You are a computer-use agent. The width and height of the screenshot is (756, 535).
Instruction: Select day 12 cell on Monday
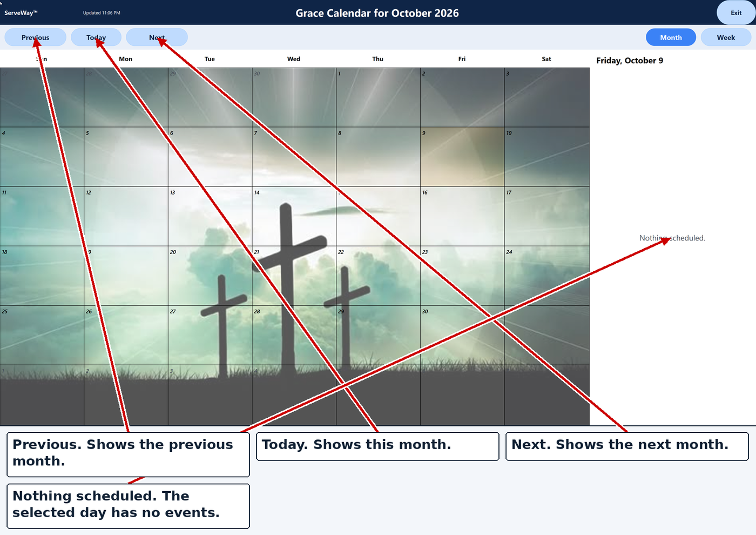[126, 216]
